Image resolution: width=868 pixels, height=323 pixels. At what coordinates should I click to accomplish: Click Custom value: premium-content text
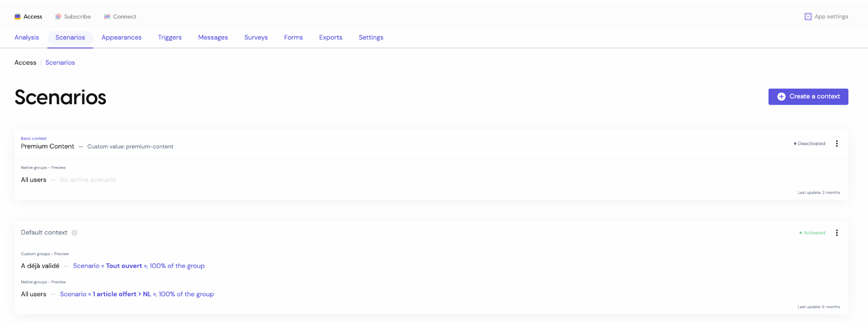click(130, 146)
